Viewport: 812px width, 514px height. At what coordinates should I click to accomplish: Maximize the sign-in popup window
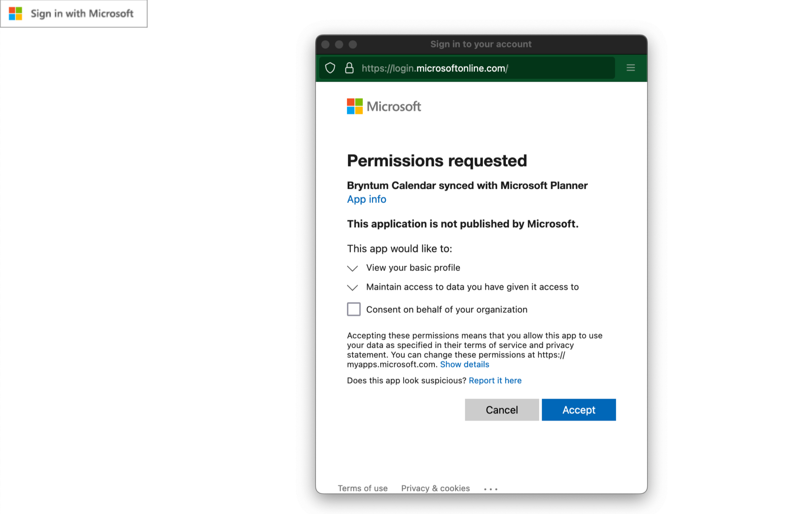coord(353,44)
